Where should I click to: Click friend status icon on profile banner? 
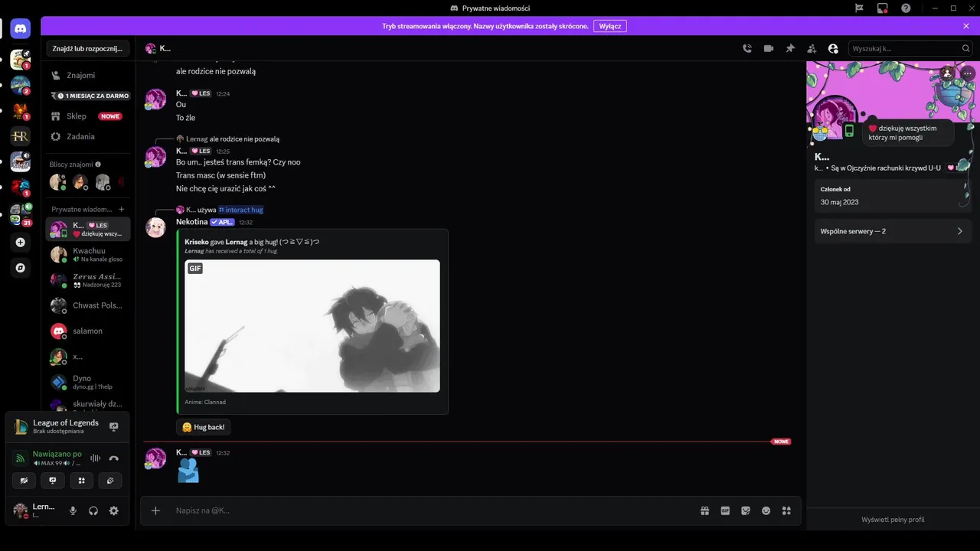tap(947, 73)
